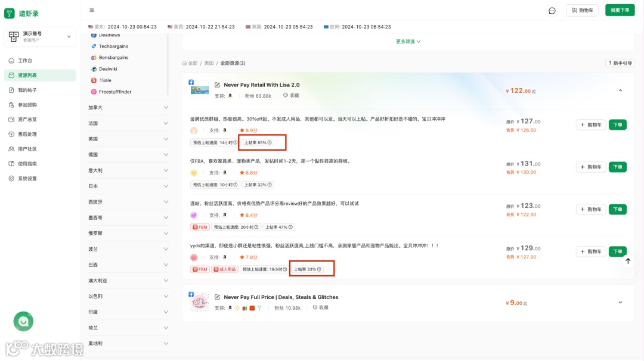Expand the 日本 country section
Image resolution: width=644 pixels, height=361 pixels.
128,186
